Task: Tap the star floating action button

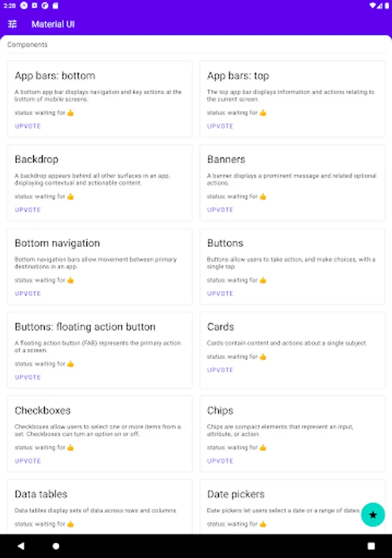Action: (373, 515)
